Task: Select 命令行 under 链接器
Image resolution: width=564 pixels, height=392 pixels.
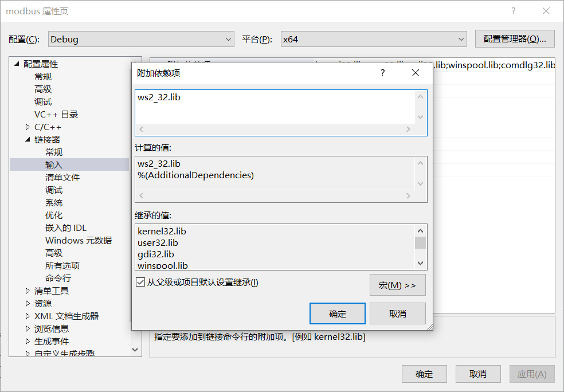Action: (58, 278)
